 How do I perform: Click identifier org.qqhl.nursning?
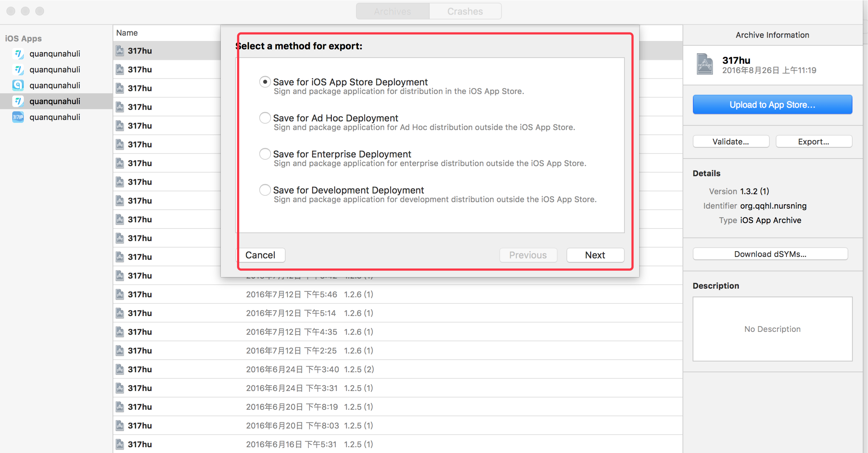click(x=773, y=206)
